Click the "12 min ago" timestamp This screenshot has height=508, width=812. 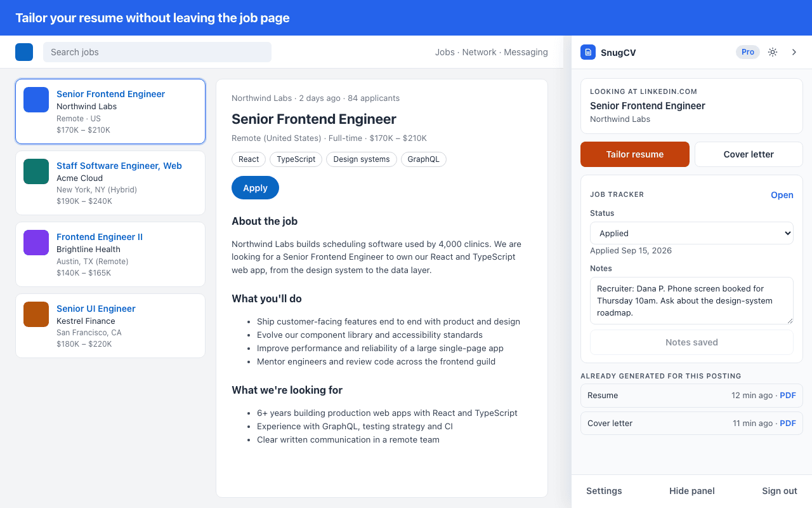click(752, 396)
